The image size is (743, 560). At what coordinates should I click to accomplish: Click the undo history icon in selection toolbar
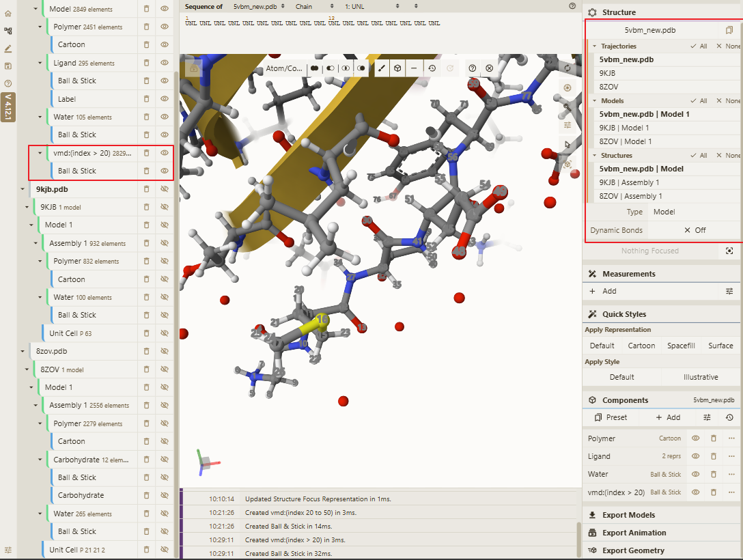point(432,68)
